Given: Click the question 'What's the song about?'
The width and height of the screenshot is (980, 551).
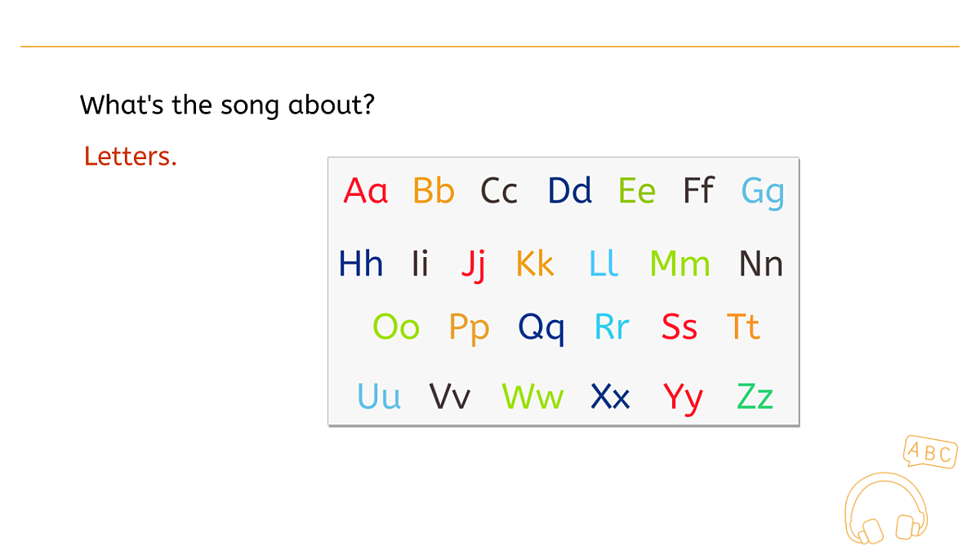Looking at the screenshot, I should pos(227,105).
